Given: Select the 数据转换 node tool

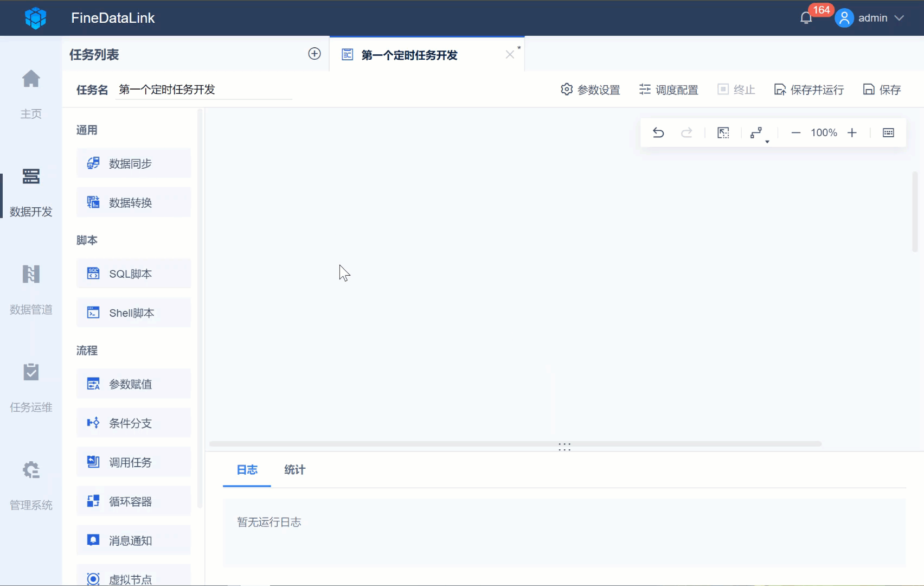Looking at the screenshot, I should pos(133,202).
